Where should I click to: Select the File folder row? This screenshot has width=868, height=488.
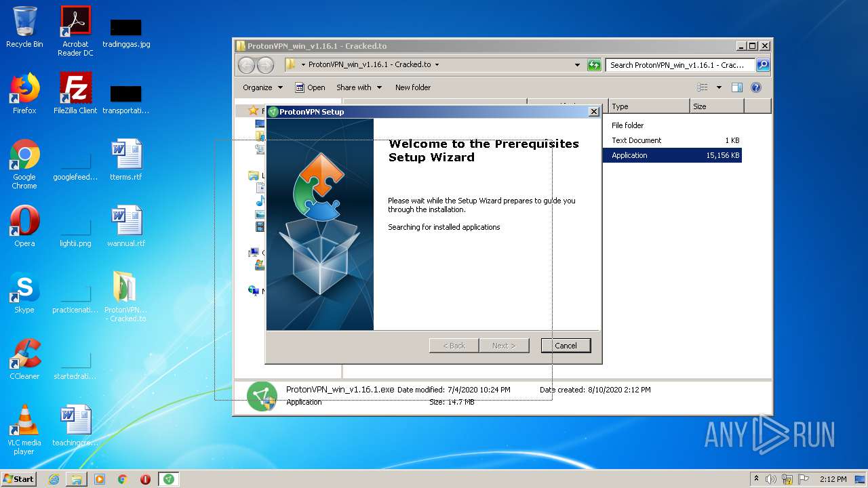click(x=671, y=125)
